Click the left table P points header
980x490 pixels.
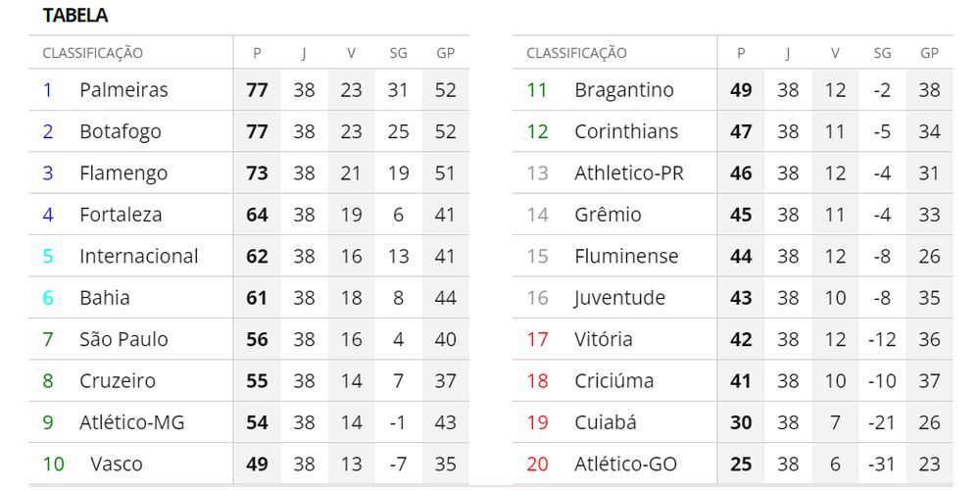point(257,53)
